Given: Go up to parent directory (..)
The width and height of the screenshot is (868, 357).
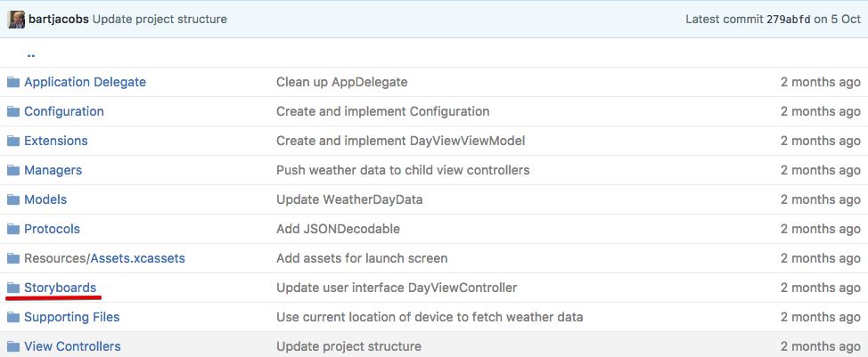Looking at the screenshot, I should (x=31, y=53).
